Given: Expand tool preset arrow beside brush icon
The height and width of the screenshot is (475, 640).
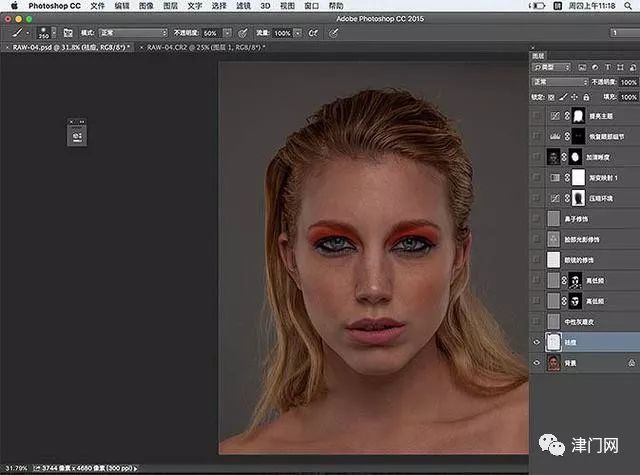Looking at the screenshot, I should [x=27, y=33].
